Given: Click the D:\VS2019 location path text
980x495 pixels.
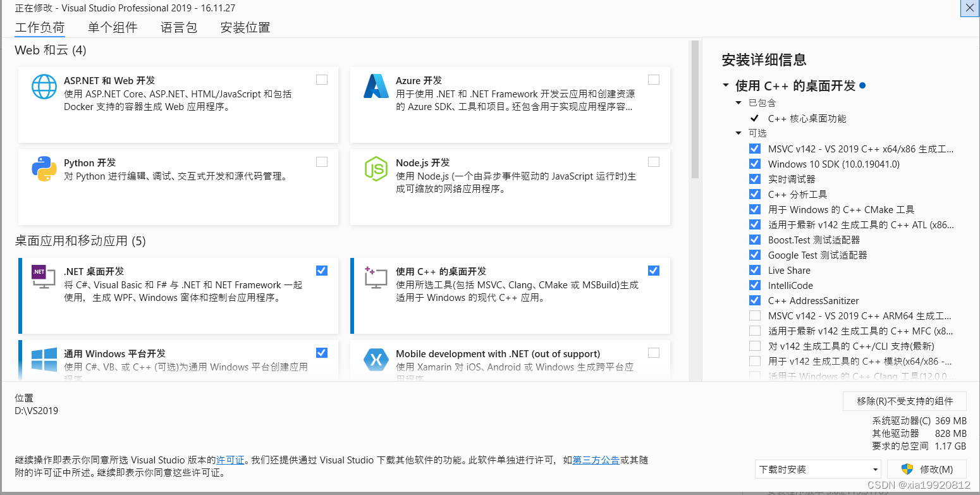Looking at the screenshot, I should click(x=37, y=410).
